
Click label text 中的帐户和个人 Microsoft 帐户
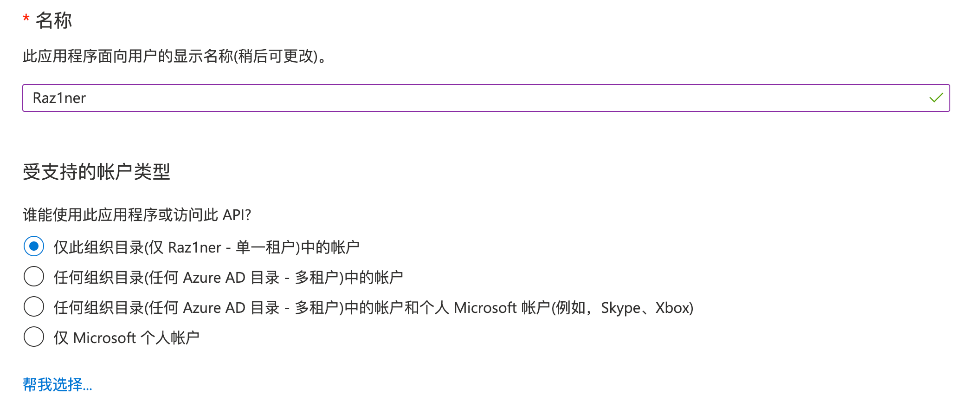(x=448, y=307)
